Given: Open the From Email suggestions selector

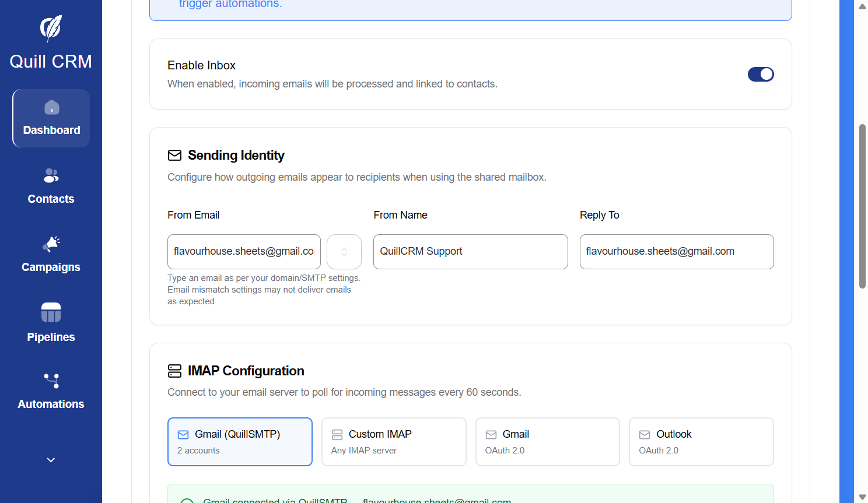Looking at the screenshot, I should (x=344, y=251).
